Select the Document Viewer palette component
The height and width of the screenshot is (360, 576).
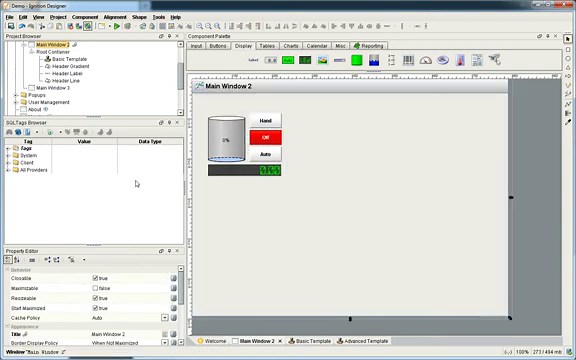tap(477, 60)
